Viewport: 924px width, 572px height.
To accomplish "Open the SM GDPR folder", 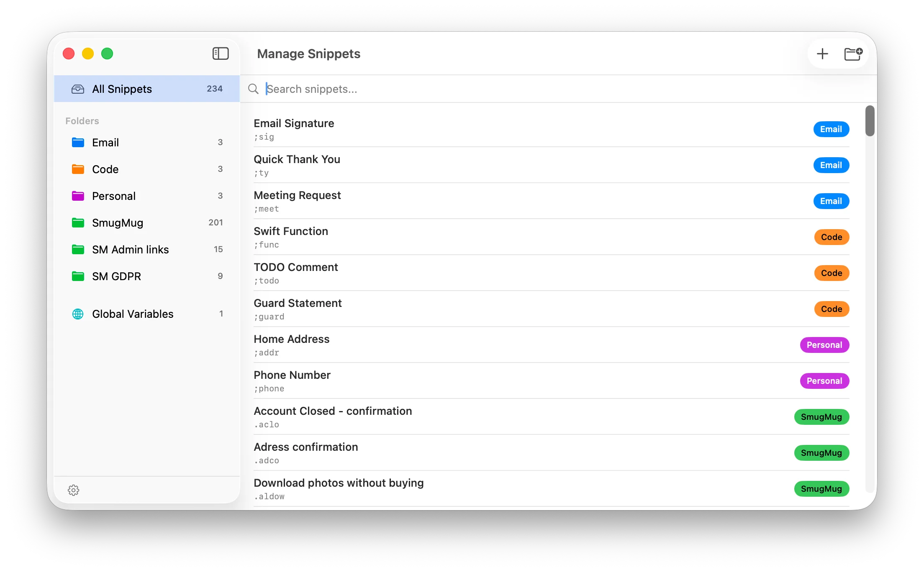I will 116,276.
